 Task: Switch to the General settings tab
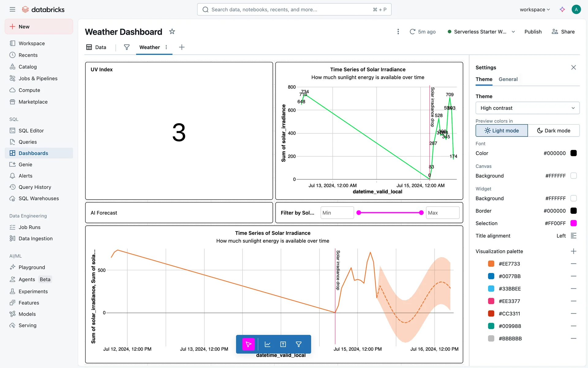click(x=508, y=79)
